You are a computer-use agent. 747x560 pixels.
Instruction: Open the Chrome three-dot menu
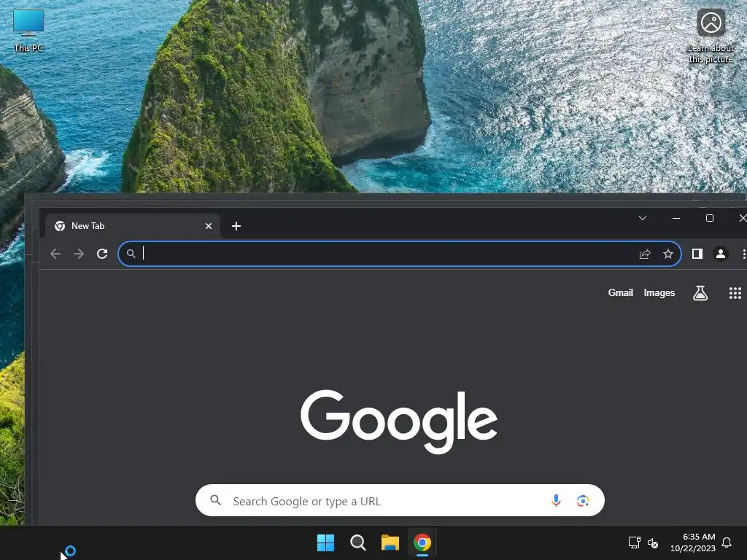tap(743, 254)
